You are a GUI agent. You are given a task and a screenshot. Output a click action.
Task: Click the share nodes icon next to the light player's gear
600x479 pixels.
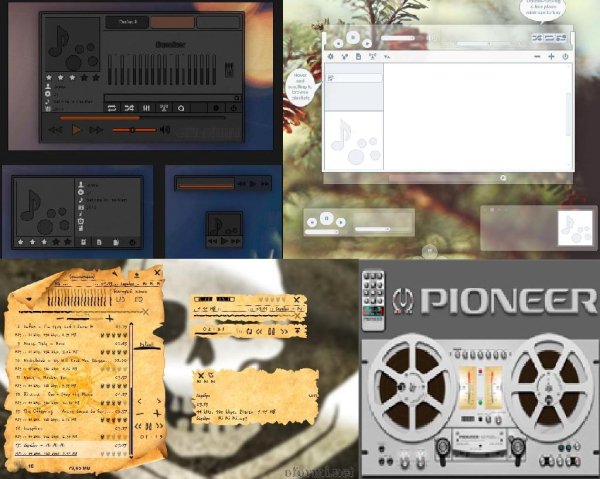coord(344,57)
